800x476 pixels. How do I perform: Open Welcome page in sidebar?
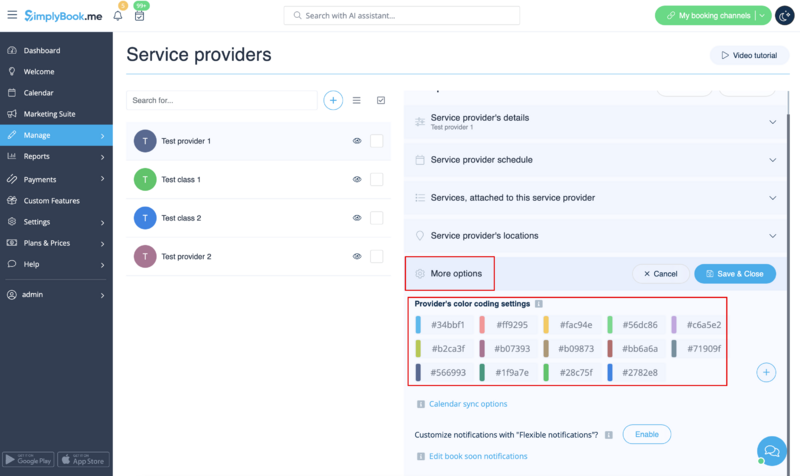click(x=56, y=72)
